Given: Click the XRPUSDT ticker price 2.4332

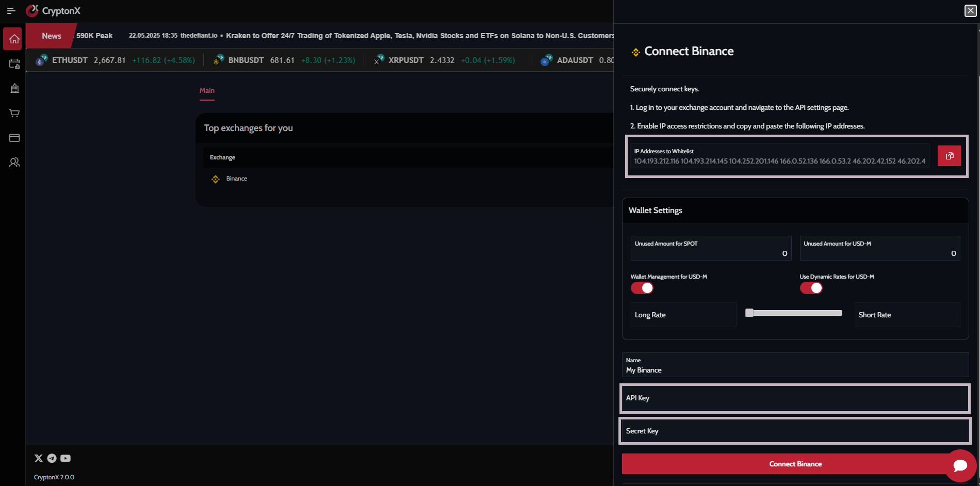Looking at the screenshot, I should pyautogui.click(x=442, y=60).
